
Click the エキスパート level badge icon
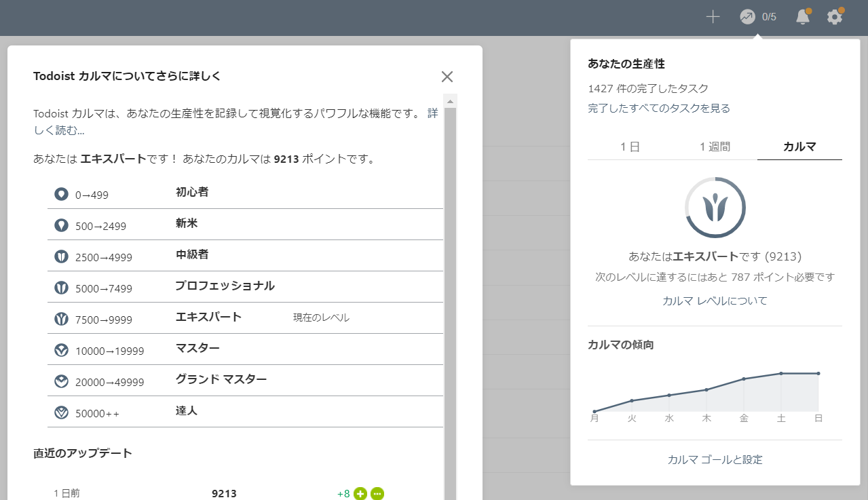coord(62,319)
